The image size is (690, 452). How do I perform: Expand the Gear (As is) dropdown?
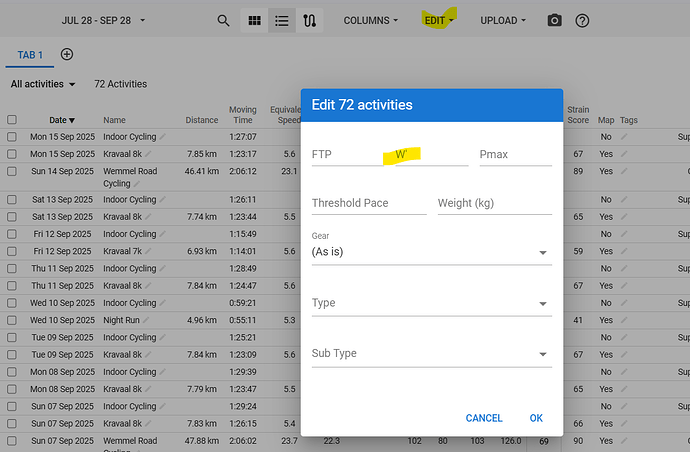point(431,252)
